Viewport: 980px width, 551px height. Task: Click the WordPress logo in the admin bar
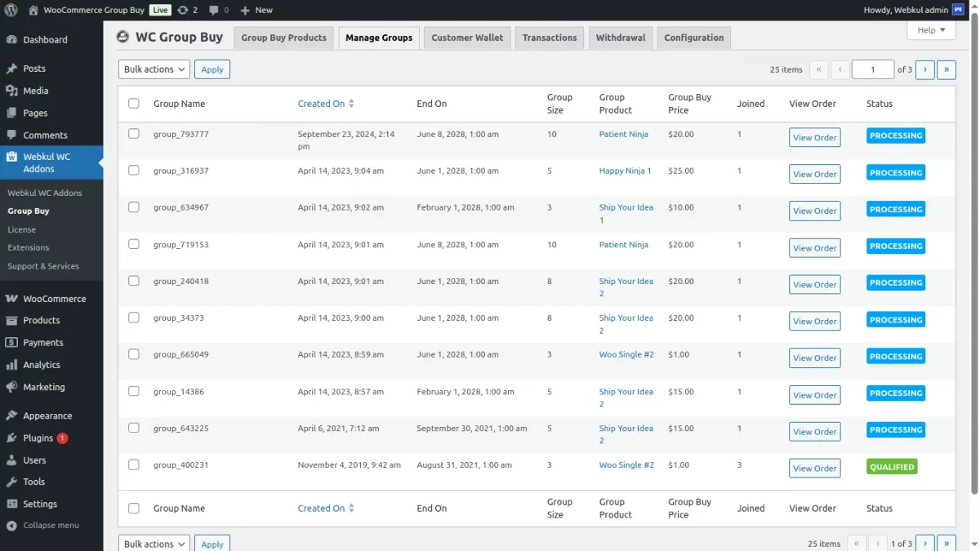9,10
